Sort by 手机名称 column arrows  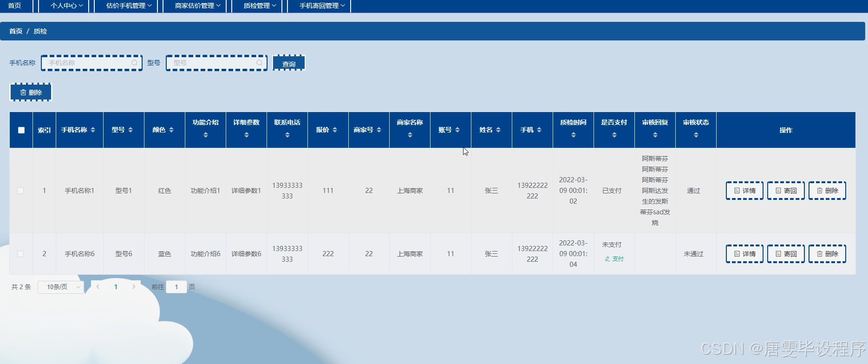pyautogui.click(x=93, y=130)
